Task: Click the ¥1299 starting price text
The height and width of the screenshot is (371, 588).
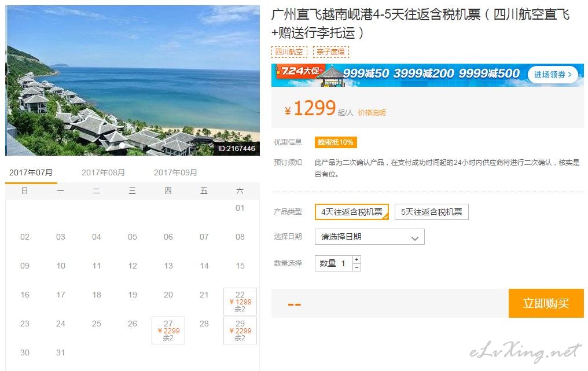Action: click(x=311, y=108)
